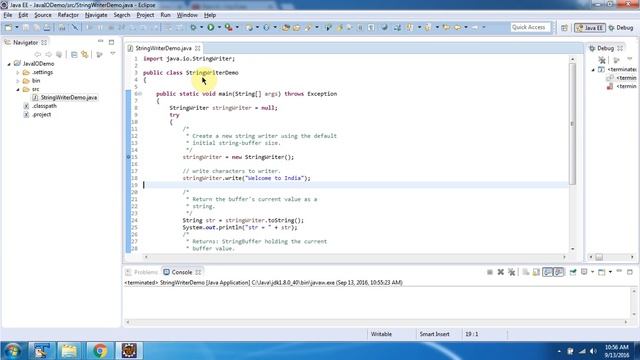This screenshot has height=360, width=640.
Task: Minimize the Navigator view
Action: [100, 42]
